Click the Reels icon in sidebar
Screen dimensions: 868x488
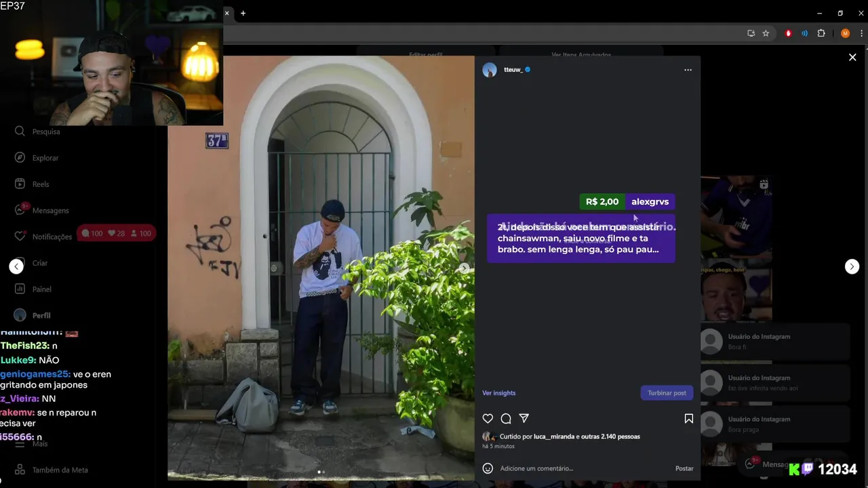coord(20,184)
